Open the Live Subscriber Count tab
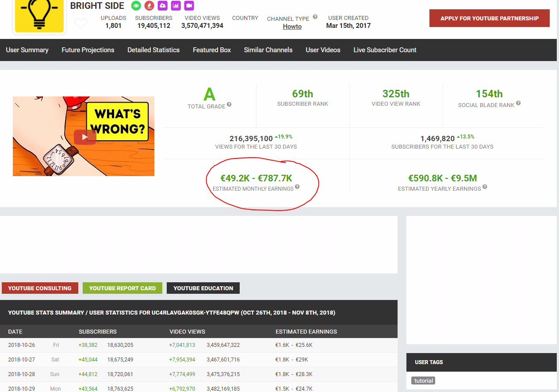The image size is (559, 392). (x=385, y=50)
